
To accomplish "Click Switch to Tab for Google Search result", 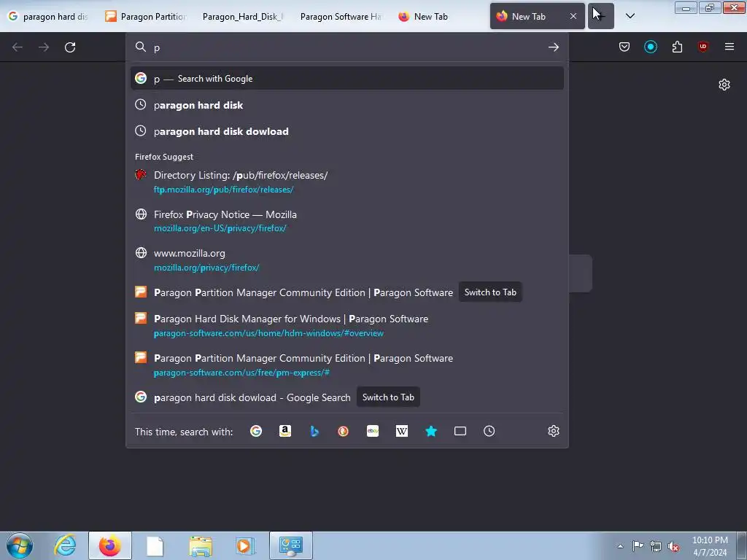I will coord(388,397).
